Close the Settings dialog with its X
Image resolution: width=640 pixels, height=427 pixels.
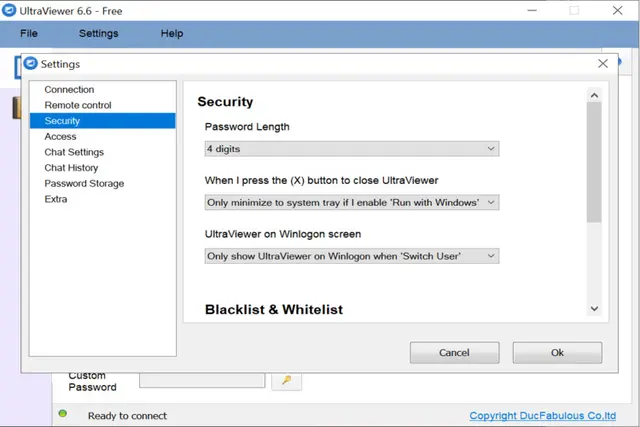[602, 64]
